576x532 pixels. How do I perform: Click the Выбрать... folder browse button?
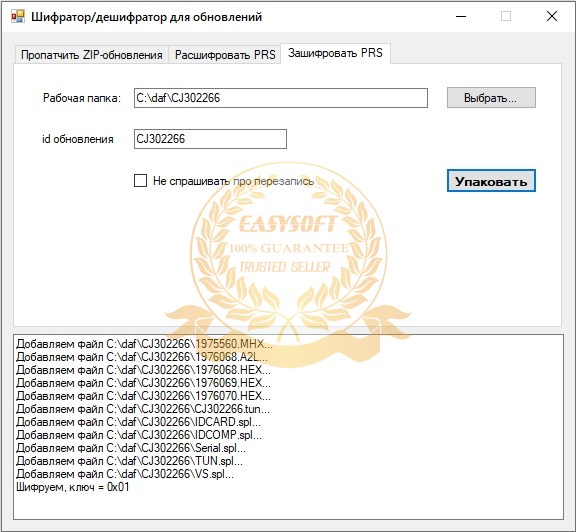point(491,98)
